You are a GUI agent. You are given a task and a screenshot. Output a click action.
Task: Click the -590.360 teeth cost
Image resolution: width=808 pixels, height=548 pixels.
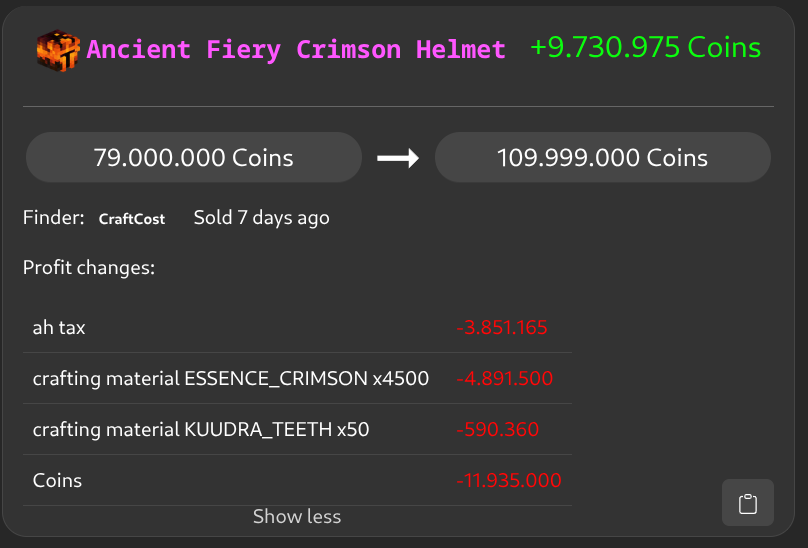pyautogui.click(x=497, y=429)
